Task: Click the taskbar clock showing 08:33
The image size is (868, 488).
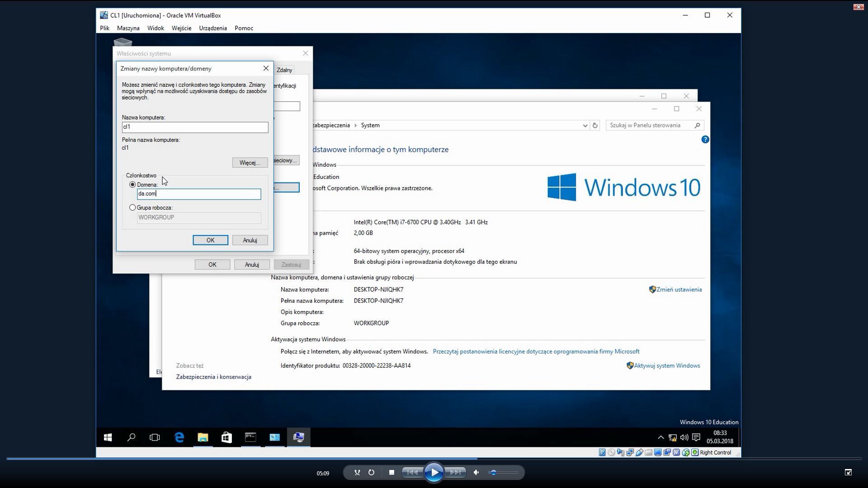Action: 720,437
